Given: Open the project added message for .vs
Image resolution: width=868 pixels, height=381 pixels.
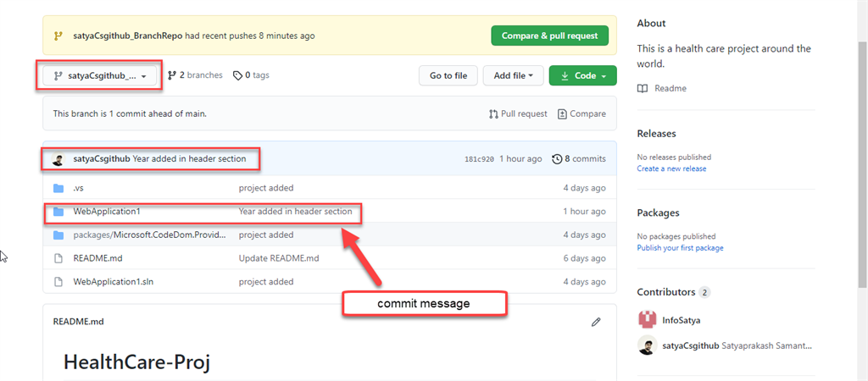Looking at the screenshot, I should (266, 188).
